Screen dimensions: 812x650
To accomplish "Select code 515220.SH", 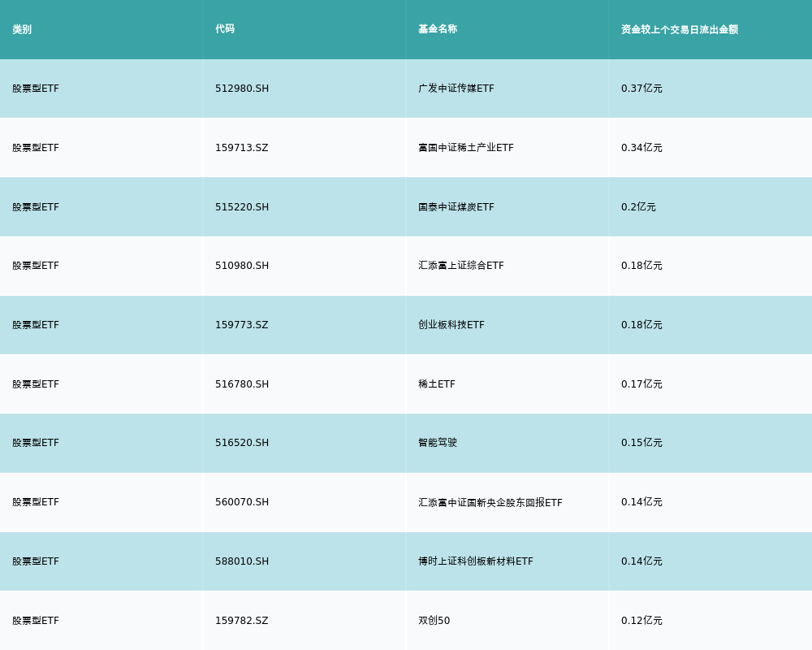I will 242,207.
